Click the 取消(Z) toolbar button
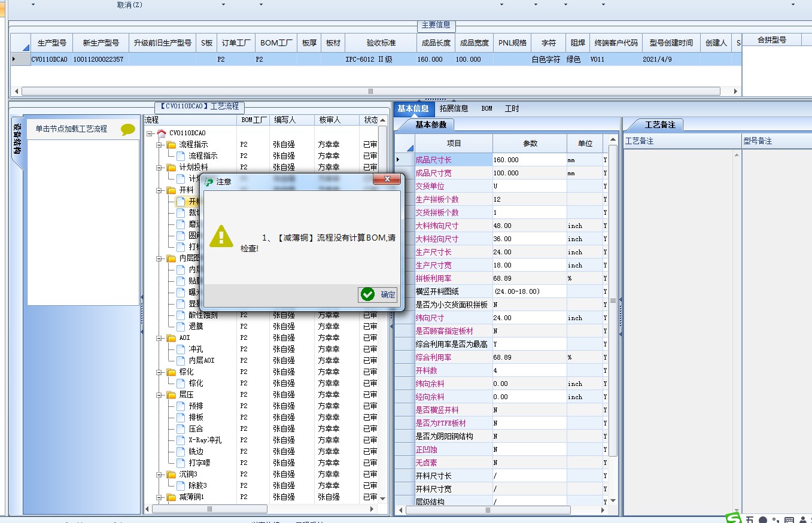The height and width of the screenshot is (523, 812). pyautogui.click(x=130, y=4)
